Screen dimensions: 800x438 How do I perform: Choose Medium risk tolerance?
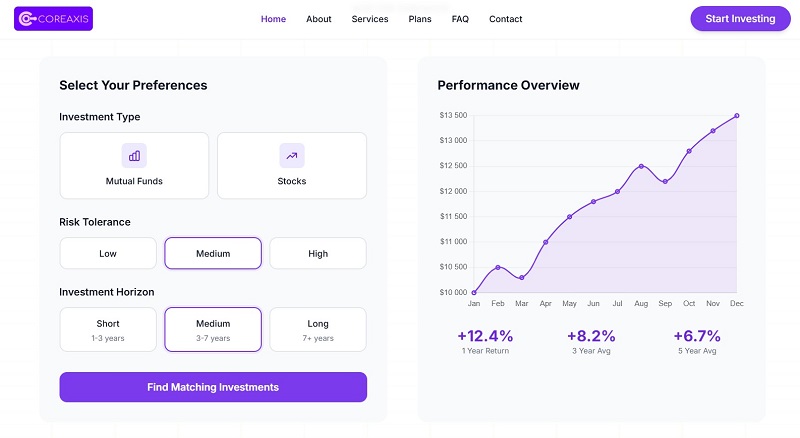click(213, 253)
